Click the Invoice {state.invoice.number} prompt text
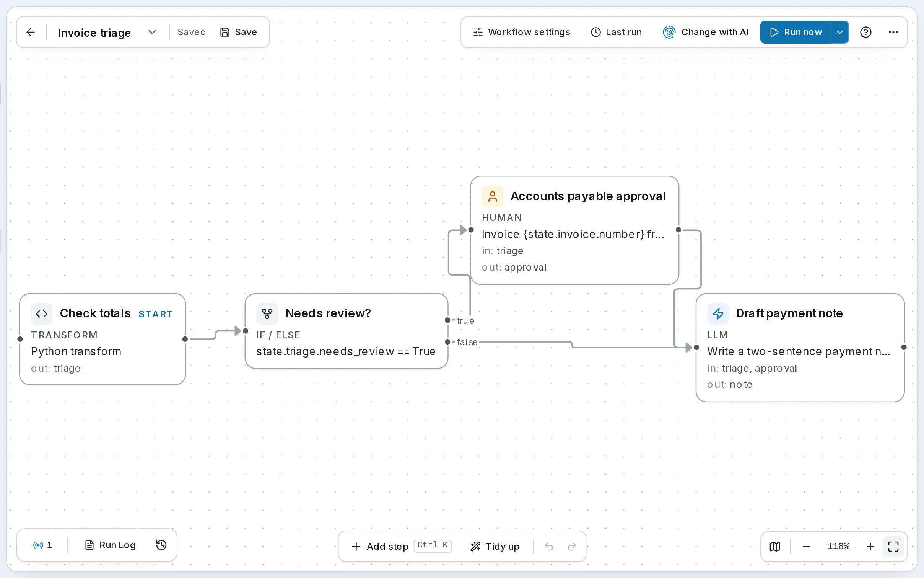The width and height of the screenshot is (924, 578). point(573,234)
